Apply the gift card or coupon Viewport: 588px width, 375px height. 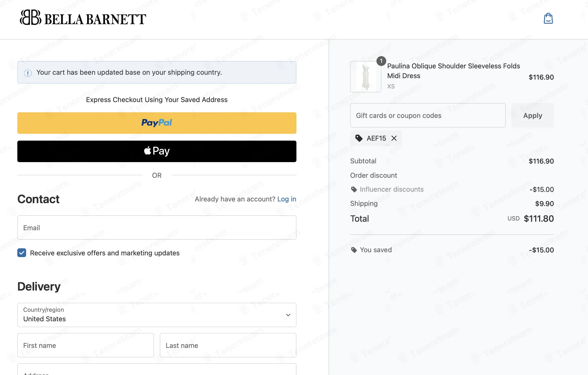pos(533,115)
